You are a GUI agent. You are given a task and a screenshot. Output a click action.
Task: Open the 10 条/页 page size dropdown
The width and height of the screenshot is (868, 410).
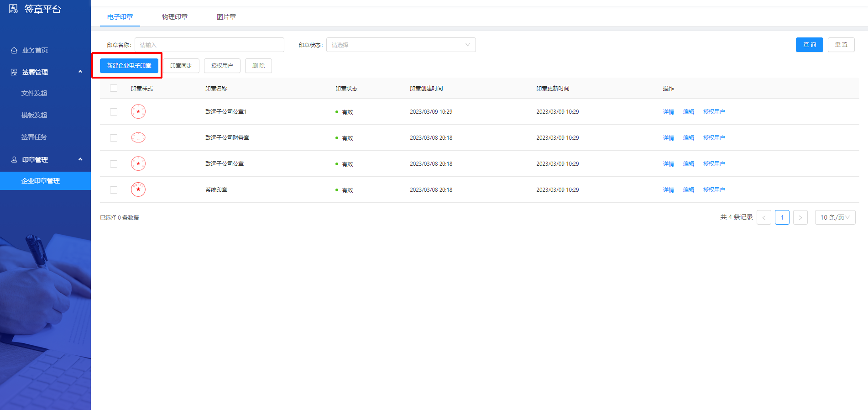(835, 217)
